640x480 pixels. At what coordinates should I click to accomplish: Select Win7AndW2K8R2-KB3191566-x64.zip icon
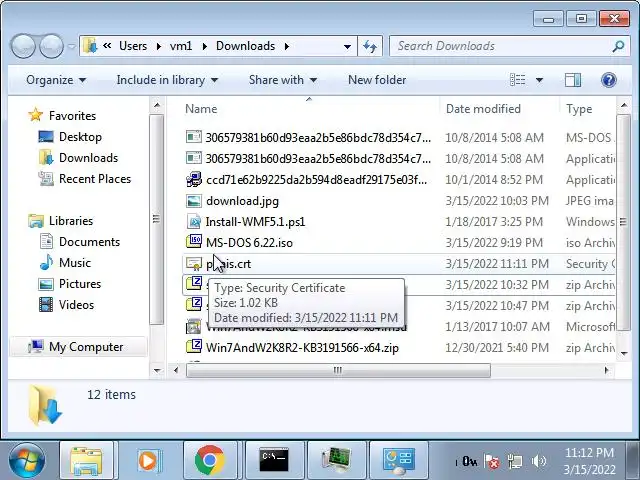pyautogui.click(x=194, y=347)
